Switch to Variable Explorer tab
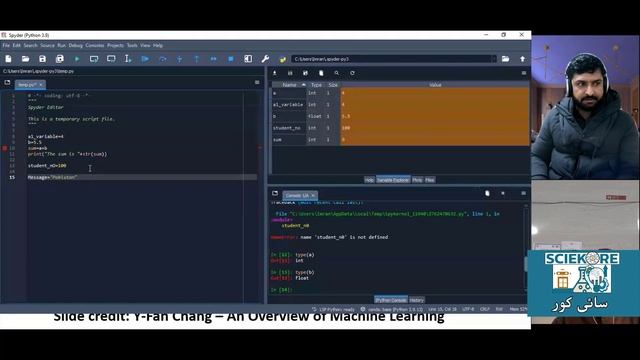Screen dimensions: 640x360 (393, 180)
